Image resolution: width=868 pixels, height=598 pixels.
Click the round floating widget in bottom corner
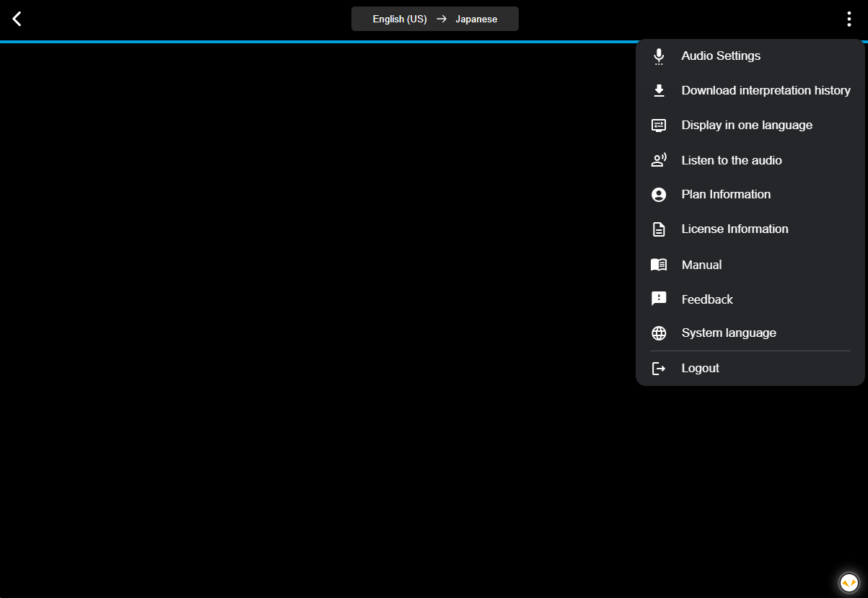point(849,582)
